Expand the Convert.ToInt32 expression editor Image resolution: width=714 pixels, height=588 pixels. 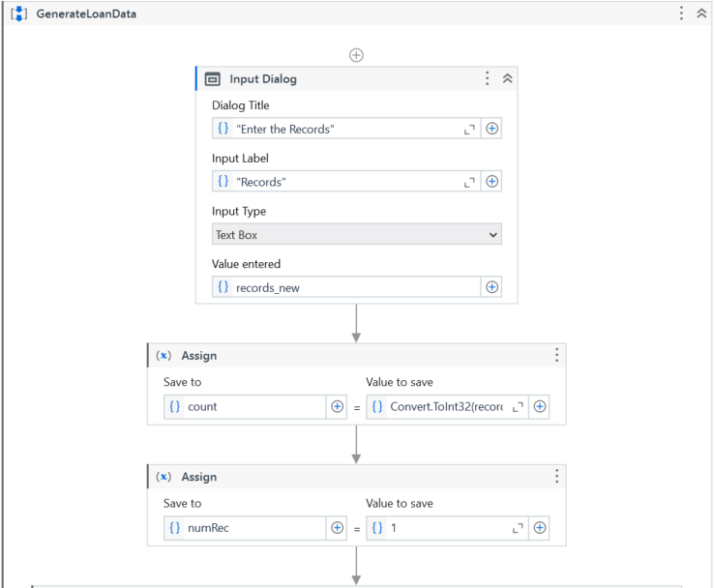tap(519, 407)
